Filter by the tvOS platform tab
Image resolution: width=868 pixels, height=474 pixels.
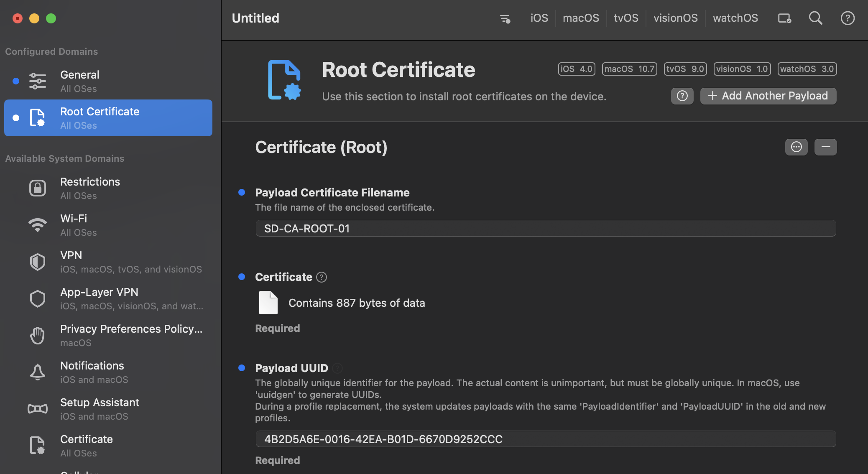626,18
